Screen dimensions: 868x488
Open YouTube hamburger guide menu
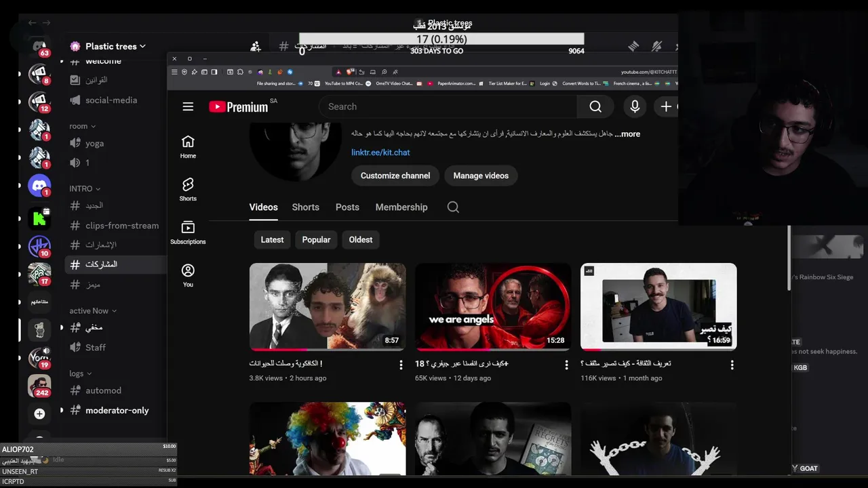188,106
